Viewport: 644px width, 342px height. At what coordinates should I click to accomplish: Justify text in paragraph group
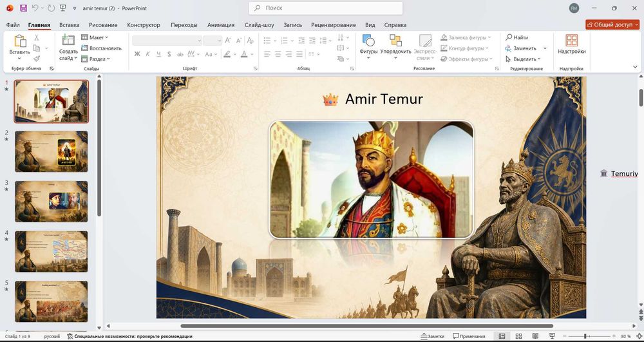click(299, 54)
